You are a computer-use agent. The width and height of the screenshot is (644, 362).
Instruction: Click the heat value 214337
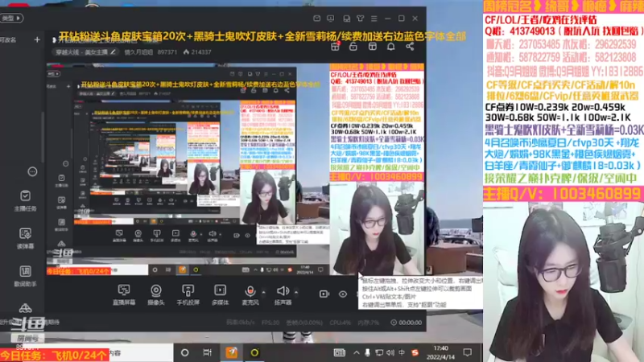197,52
